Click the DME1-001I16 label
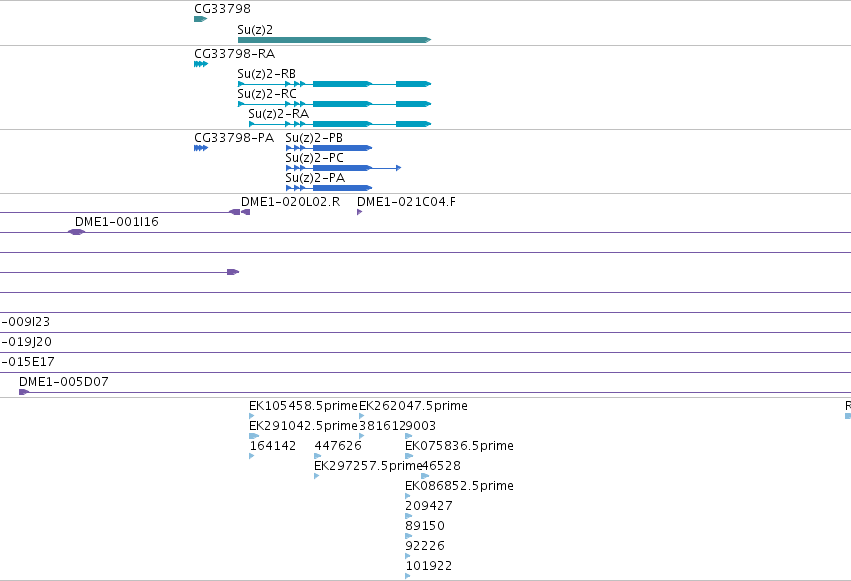 (x=117, y=222)
